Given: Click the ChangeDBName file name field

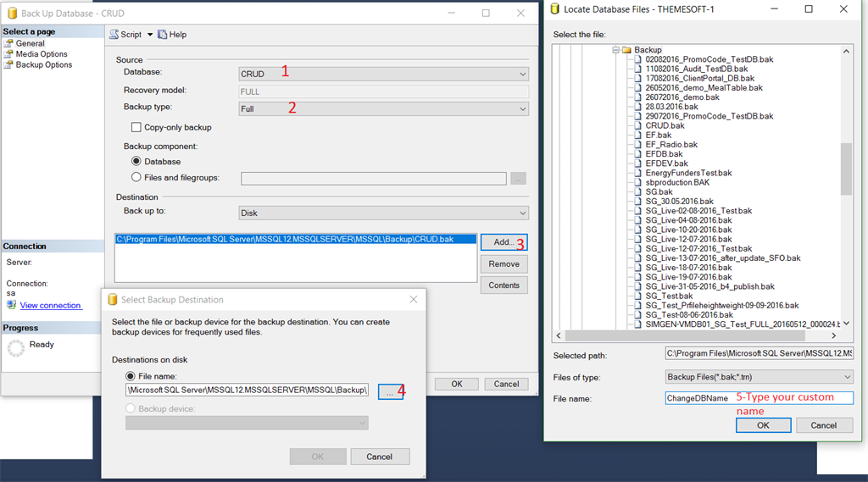Looking at the screenshot, I should [x=759, y=398].
